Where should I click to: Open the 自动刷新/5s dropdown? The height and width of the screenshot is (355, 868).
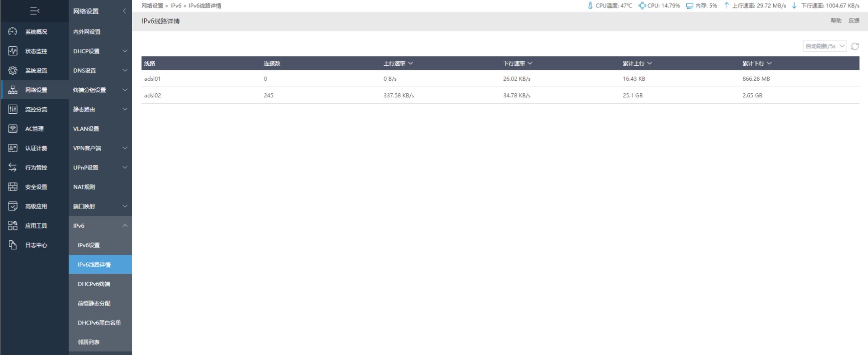(825, 46)
